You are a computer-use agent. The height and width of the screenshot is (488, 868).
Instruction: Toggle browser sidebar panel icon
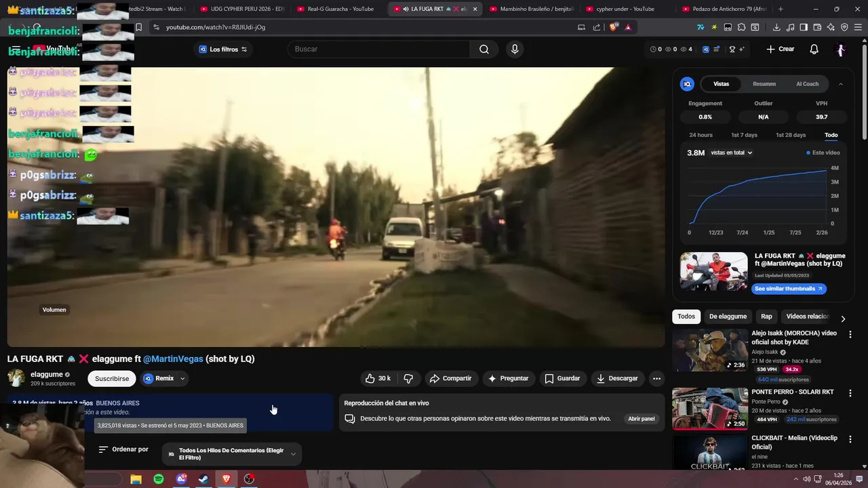(x=804, y=27)
